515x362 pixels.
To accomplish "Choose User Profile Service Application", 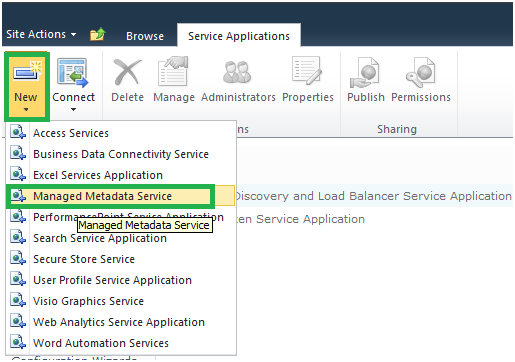I will click(121, 280).
